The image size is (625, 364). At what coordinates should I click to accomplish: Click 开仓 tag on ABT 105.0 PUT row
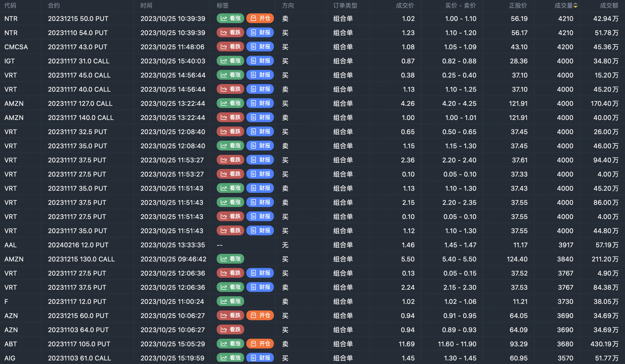(260, 344)
